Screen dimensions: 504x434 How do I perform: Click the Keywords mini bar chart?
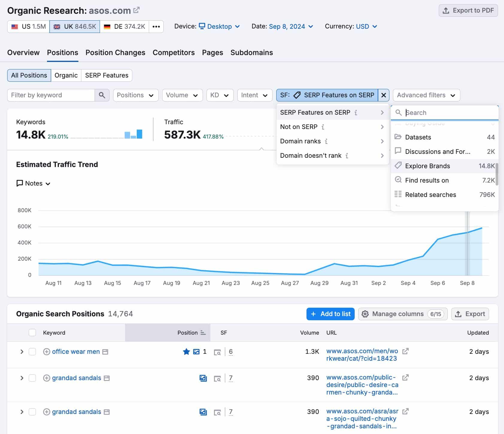coord(133,134)
